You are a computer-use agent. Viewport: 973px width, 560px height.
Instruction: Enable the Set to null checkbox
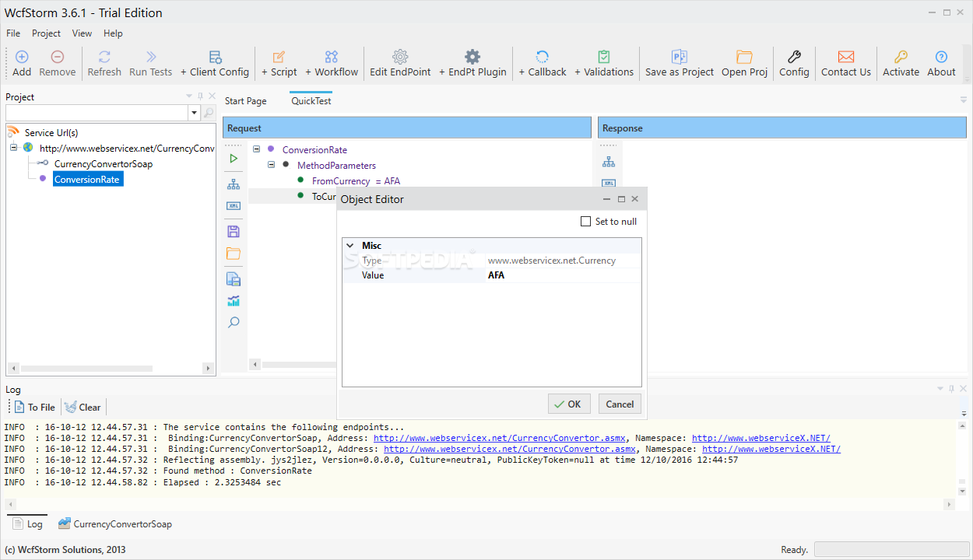(x=586, y=222)
